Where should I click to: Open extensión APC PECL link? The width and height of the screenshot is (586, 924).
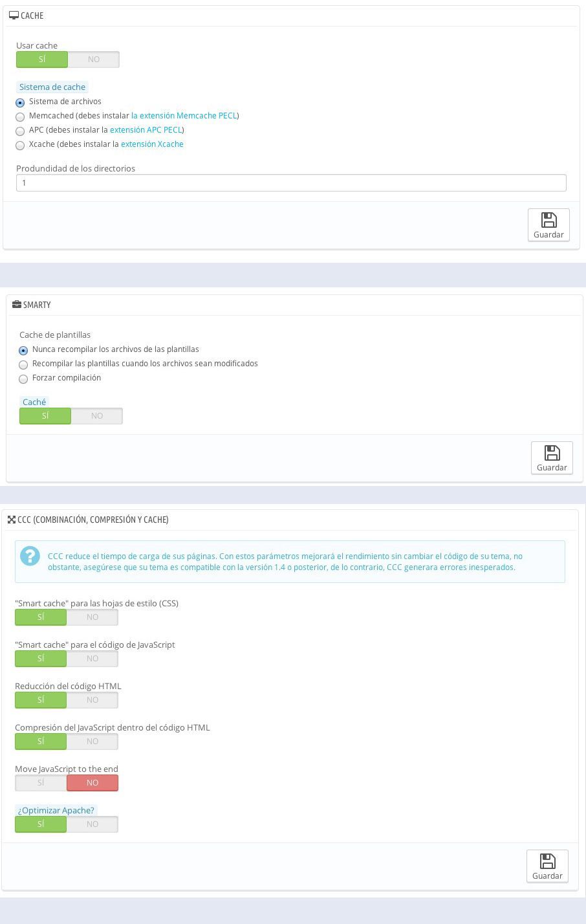click(x=146, y=130)
